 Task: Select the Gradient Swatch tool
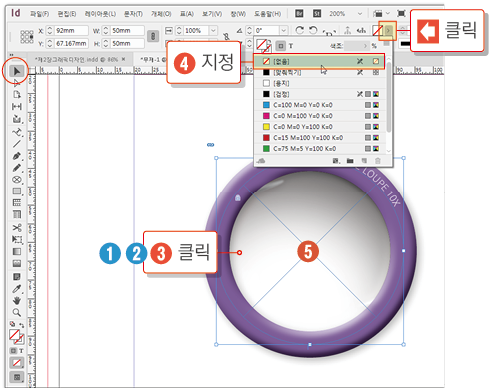tap(16, 252)
